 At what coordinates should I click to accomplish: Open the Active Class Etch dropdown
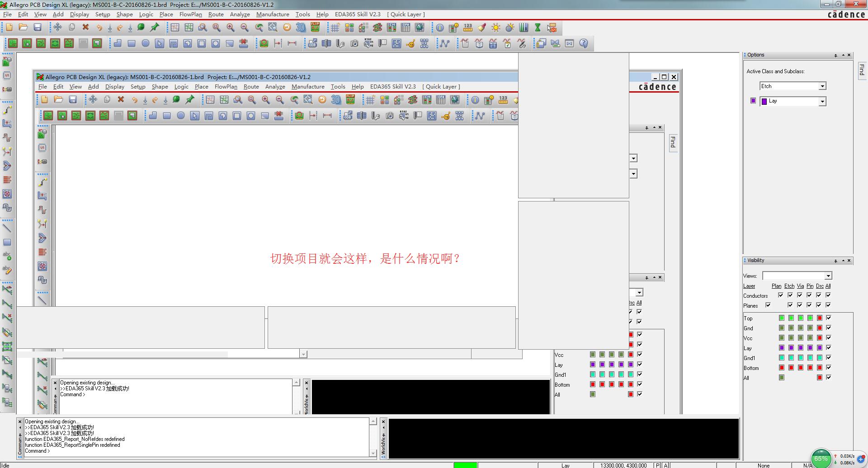pyautogui.click(x=822, y=86)
